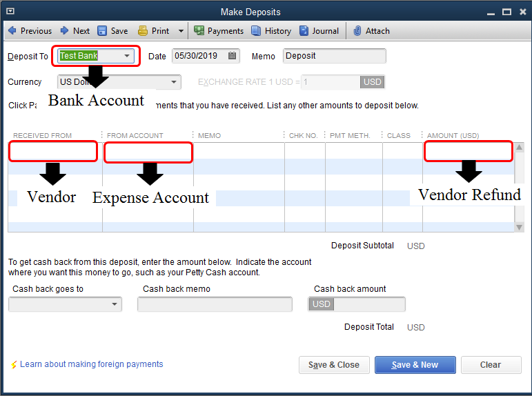The width and height of the screenshot is (532, 396).
Task: Go to Previous deposit arrow icon
Action: [12, 30]
